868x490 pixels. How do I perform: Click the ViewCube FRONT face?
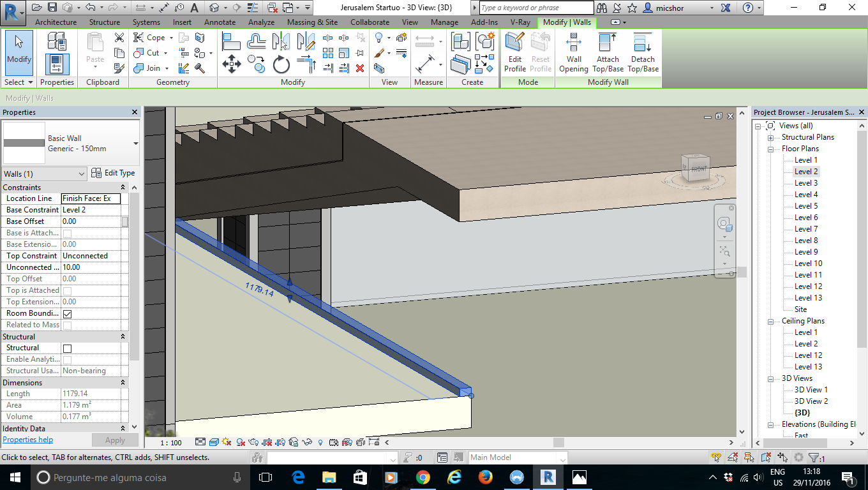coord(698,168)
